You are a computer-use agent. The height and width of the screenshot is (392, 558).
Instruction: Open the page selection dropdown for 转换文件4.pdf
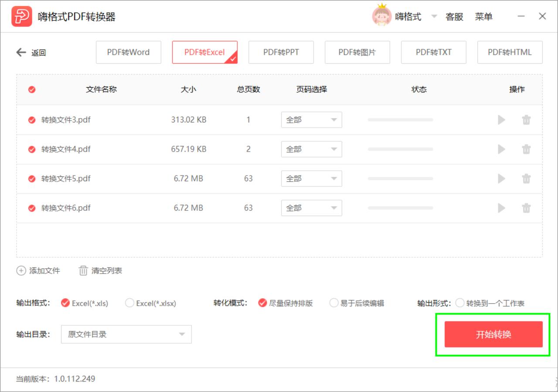tap(311, 149)
